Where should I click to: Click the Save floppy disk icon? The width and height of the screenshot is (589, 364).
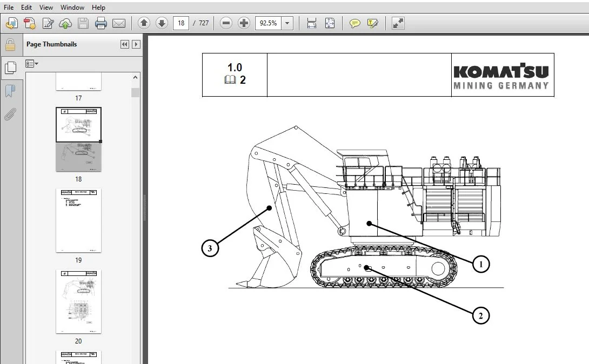click(83, 23)
